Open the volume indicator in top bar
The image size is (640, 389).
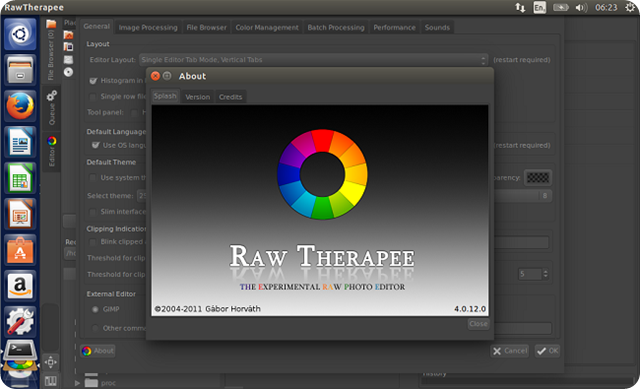pos(581,7)
